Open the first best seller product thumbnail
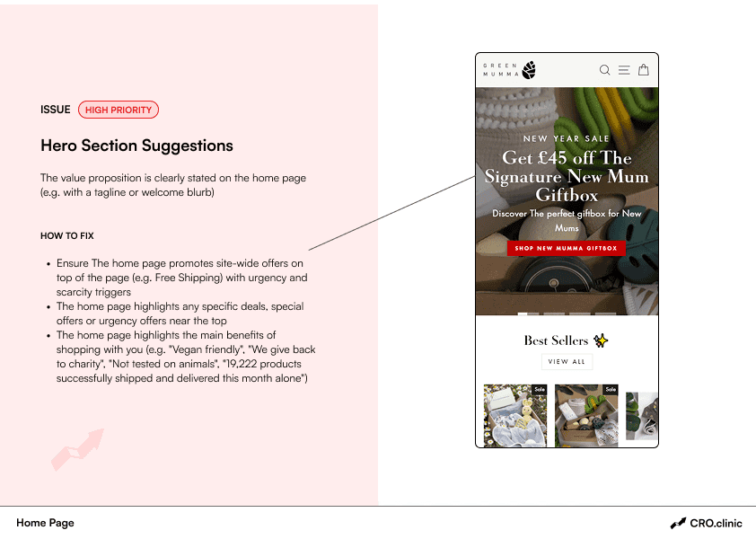This screenshot has height=539, width=756. pos(515,418)
